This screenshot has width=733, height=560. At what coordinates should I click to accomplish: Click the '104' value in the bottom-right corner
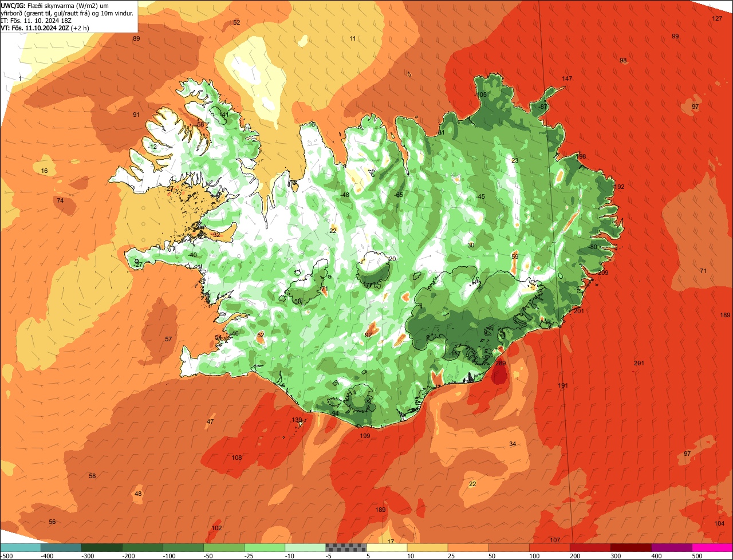click(719, 523)
